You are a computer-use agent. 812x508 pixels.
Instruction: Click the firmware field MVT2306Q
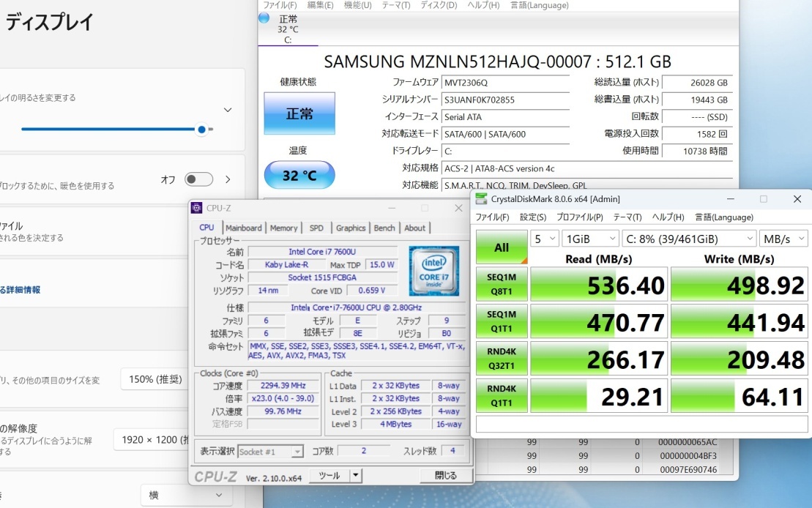pyautogui.click(x=506, y=82)
